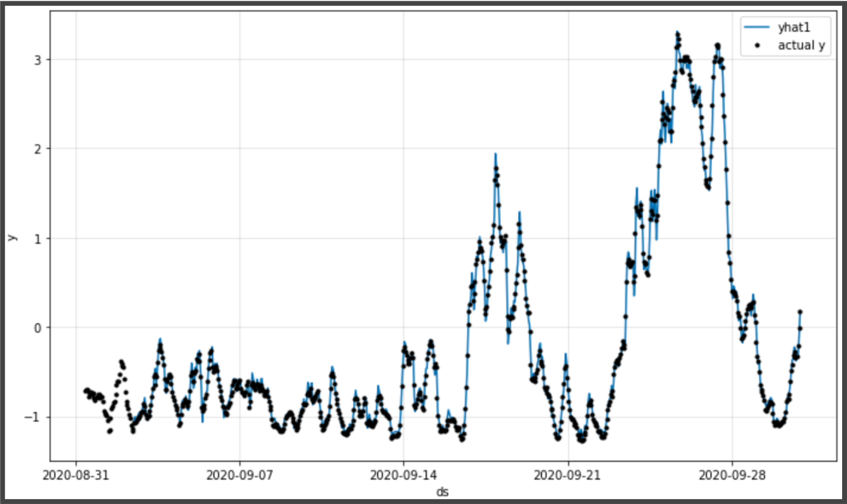Click the y-axis tick label 3

(38, 60)
